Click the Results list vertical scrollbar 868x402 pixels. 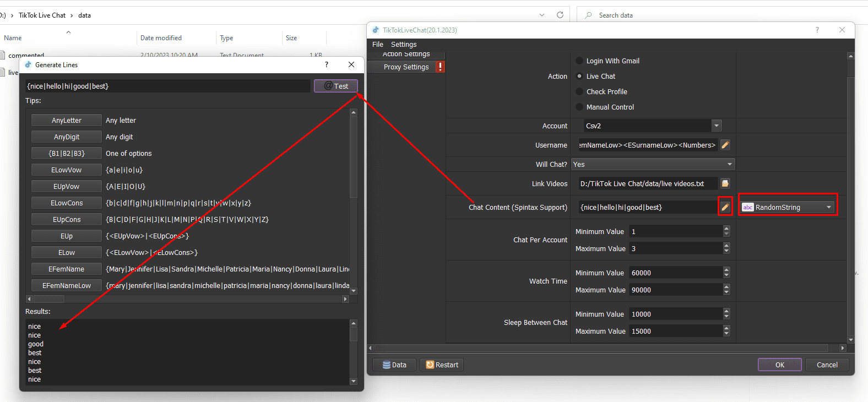354,352
